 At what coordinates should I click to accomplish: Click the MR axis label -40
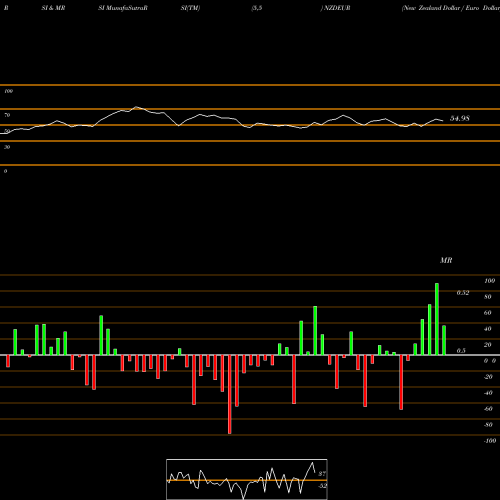coord(488,393)
